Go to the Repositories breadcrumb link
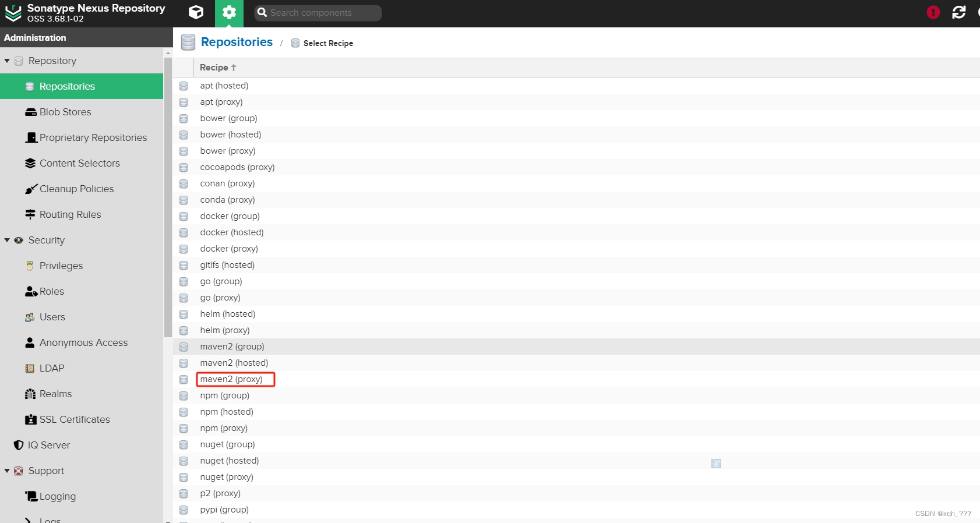980x523 pixels. (237, 42)
